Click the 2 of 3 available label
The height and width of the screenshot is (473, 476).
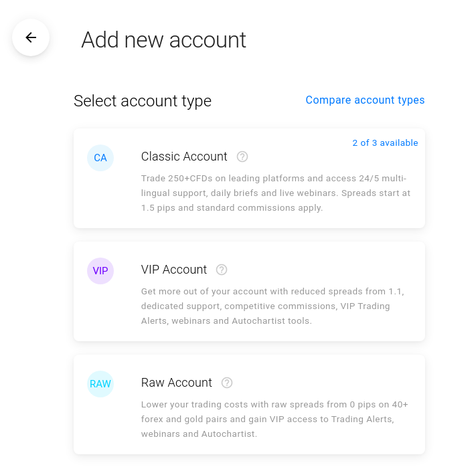pyautogui.click(x=385, y=143)
